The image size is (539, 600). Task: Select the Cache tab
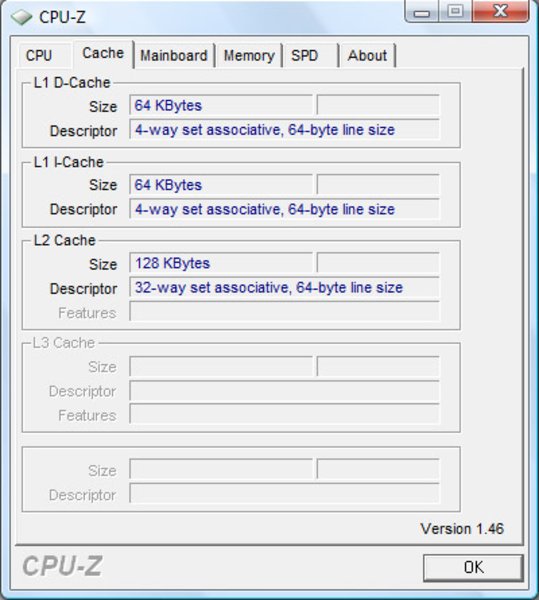point(103,54)
